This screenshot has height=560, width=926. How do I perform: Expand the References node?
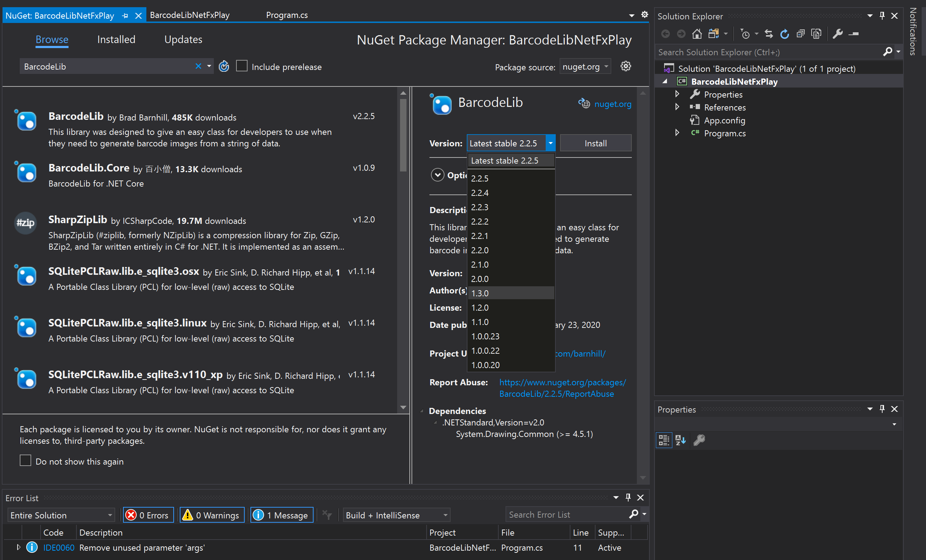(x=677, y=107)
